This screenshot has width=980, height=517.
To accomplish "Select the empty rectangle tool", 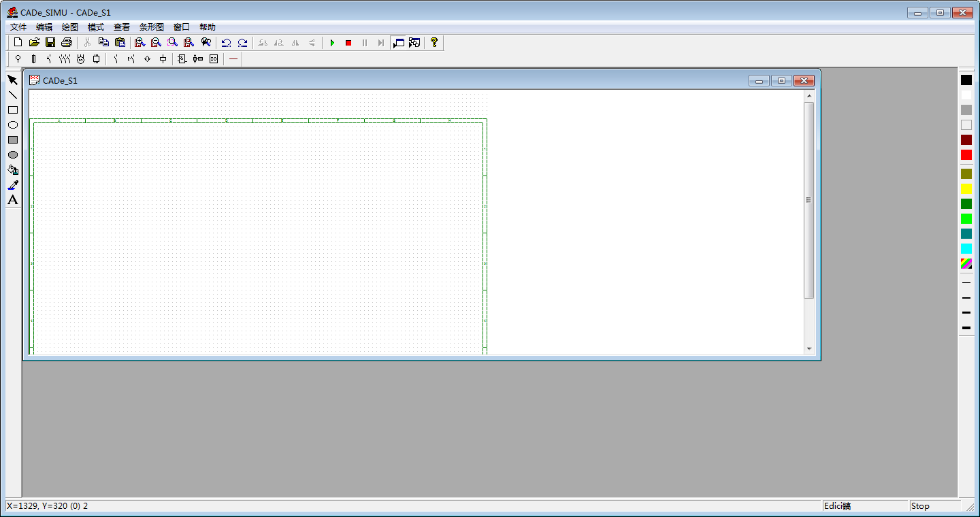I will (12, 110).
